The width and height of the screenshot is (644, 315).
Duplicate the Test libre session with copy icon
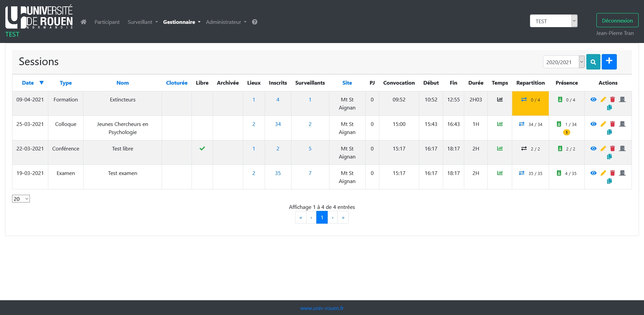click(x=609, y=156)
